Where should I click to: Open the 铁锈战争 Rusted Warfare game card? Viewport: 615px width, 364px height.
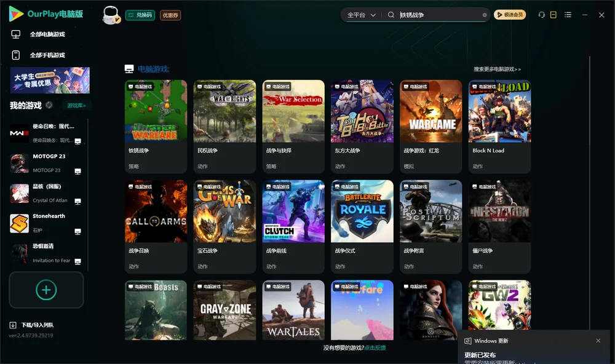[x=156, y=126]
